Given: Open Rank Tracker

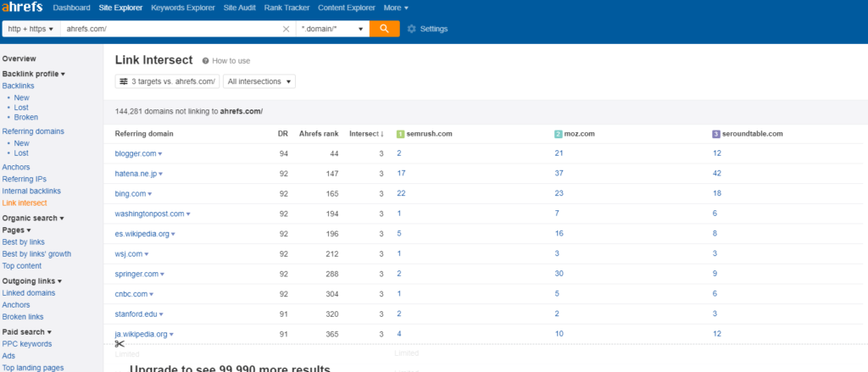Looking at the screenshot, I should coord(287,8).
